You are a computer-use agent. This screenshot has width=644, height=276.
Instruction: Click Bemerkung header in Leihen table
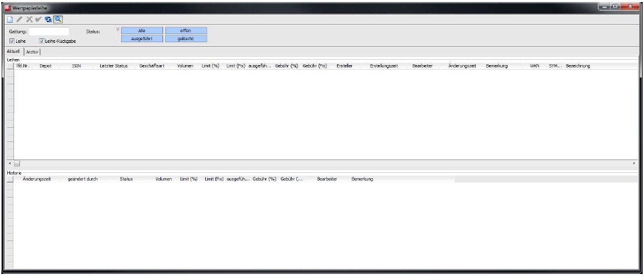pyautogui.click(x=497, y=66)
